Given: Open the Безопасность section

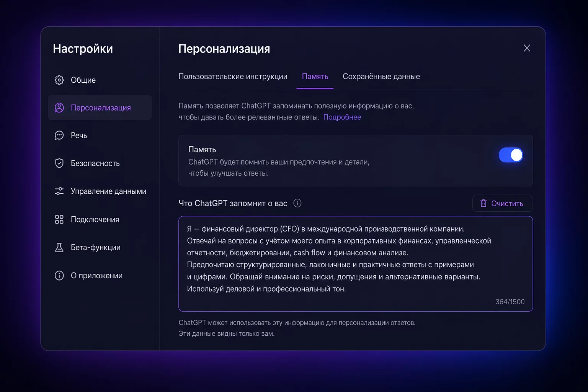Looking at the screenshot, I should 100,163.
